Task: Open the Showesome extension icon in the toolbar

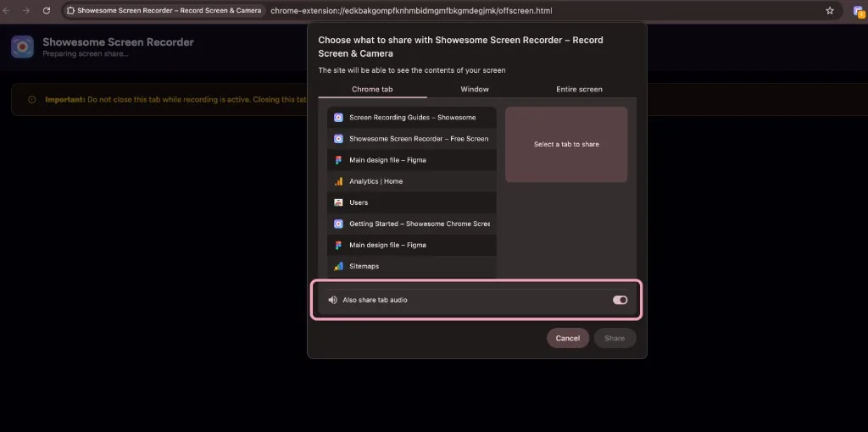Action: click(x=859, y=10)
